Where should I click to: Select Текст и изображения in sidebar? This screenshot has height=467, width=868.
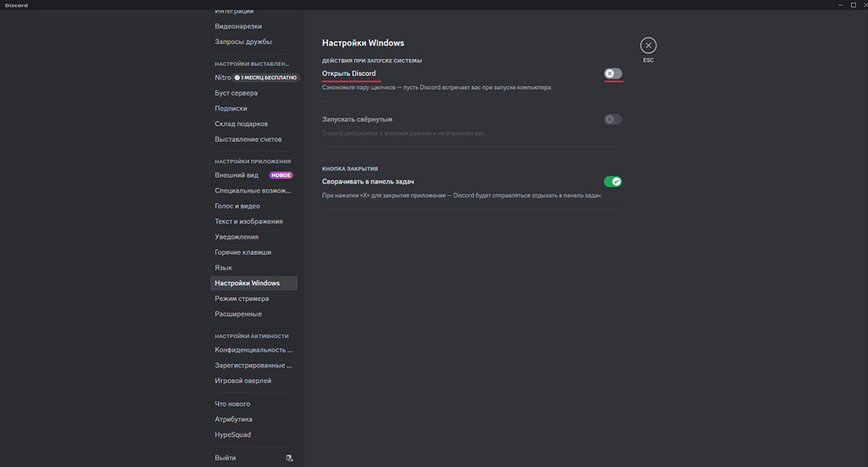249,221
